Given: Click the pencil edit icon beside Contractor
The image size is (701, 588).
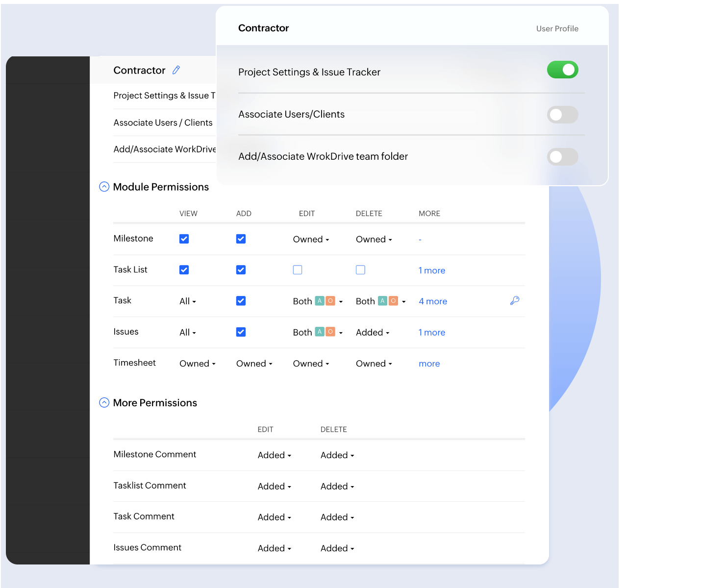Looking at the screenshot, I should (176, 70).
